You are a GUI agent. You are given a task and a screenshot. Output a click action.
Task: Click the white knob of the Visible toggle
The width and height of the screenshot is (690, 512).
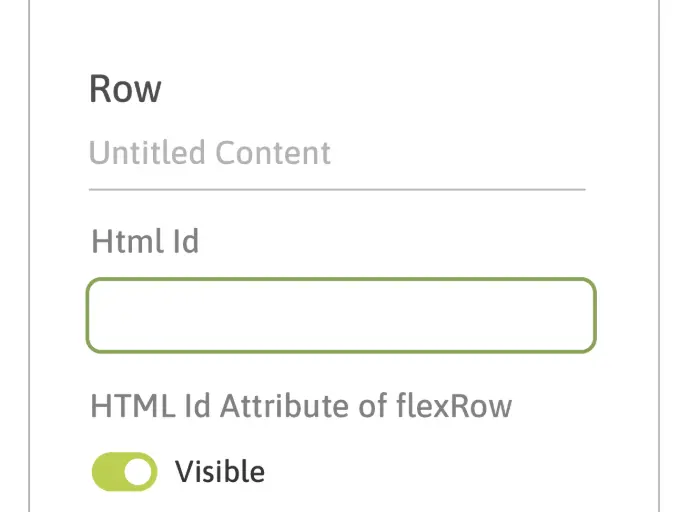(x=141, y=472)
